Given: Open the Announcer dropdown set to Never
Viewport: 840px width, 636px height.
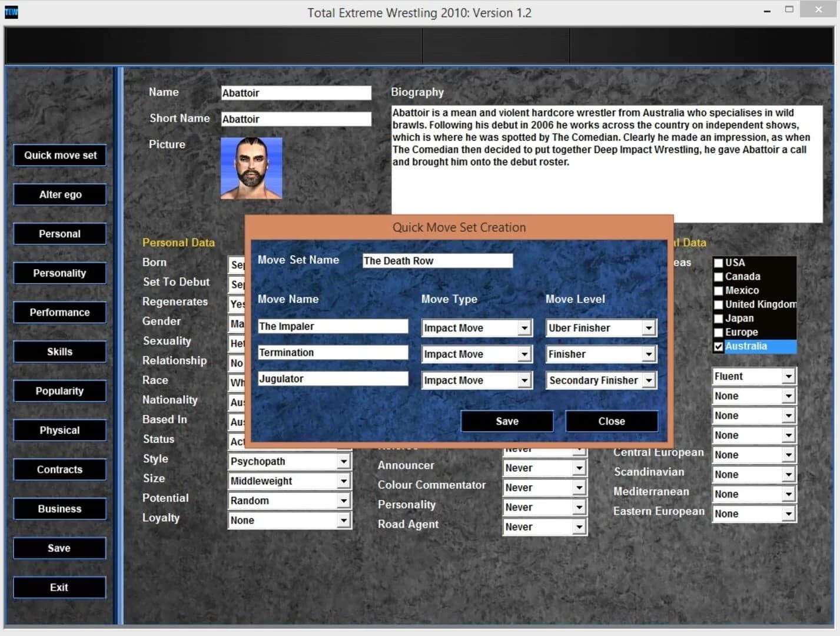Looking at the screenshot, I should (x=579, y=467).
